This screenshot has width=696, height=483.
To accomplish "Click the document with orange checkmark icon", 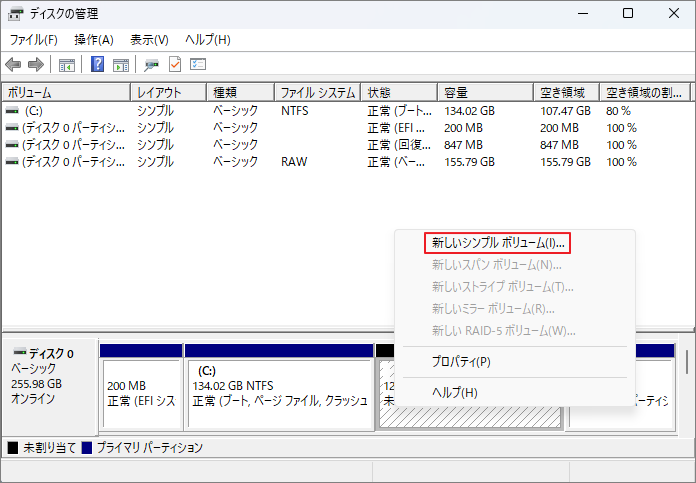I will click(x=175, y=64).
